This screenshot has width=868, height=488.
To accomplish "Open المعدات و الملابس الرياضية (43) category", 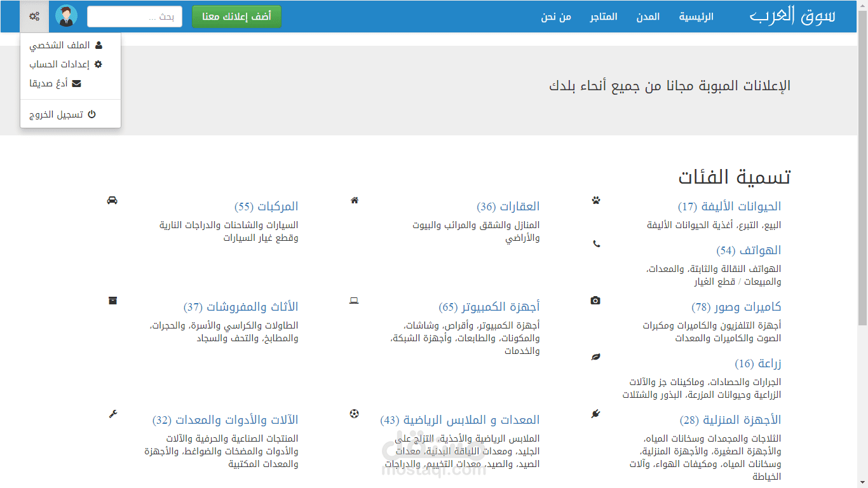I will pos(460,420).
